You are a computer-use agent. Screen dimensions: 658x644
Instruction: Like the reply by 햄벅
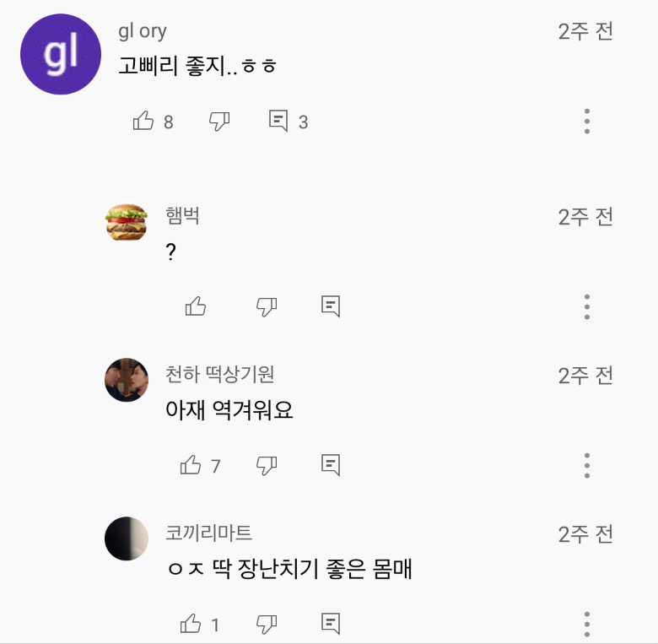196,306
